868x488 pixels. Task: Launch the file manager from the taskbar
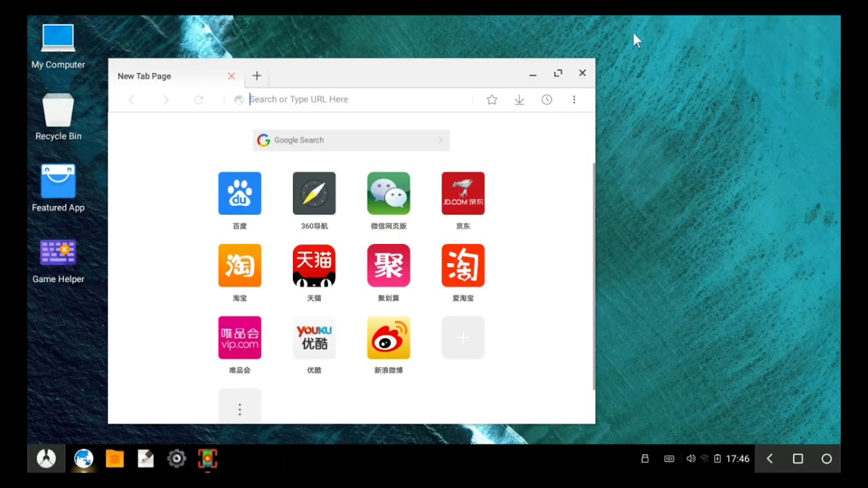(x=115, y=458)
